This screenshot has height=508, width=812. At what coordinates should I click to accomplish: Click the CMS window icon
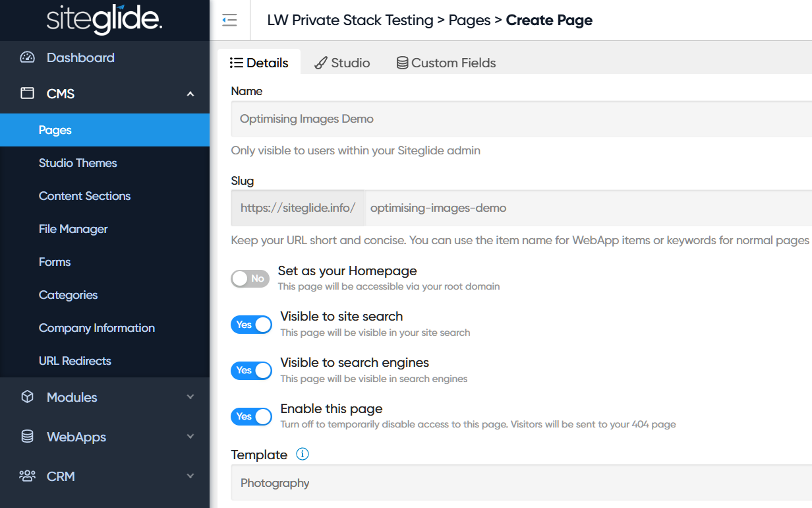27,94
